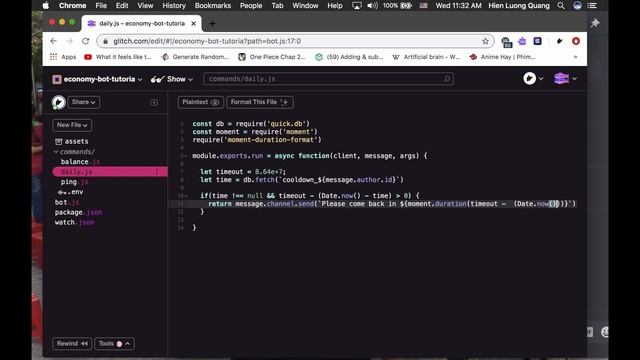Open the Tools panel button
This screenshot has width=640, height=360.
coord(114,344)
